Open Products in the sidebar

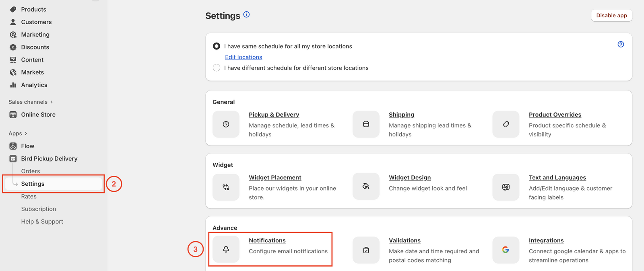tap(33, 9)
